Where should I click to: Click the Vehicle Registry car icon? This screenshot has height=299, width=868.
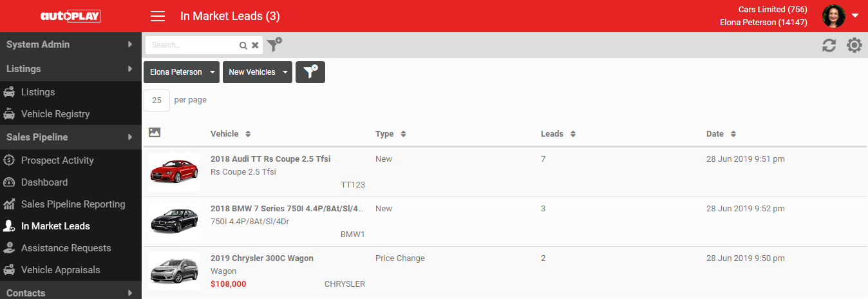(x=9, y=114)
